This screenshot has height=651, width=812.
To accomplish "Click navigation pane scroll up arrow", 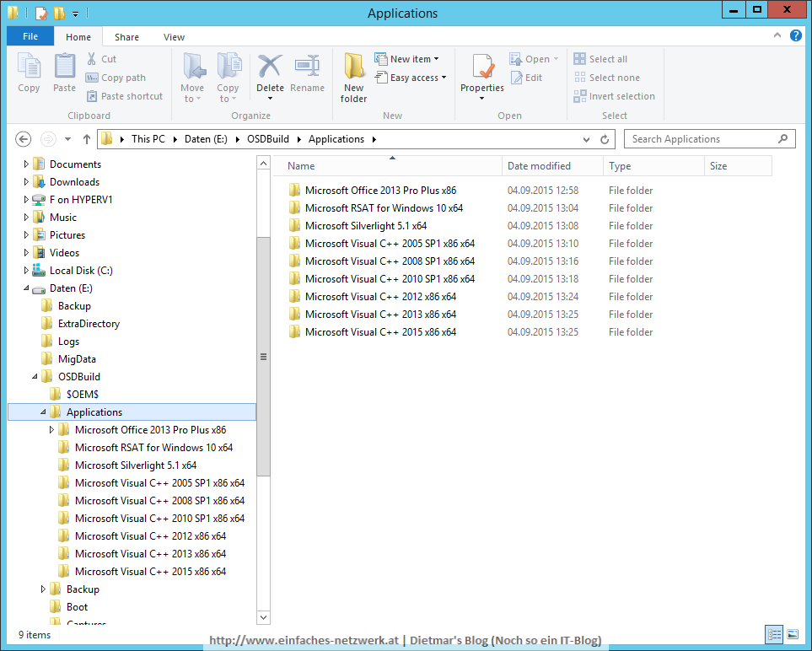I will click(263, 163).
